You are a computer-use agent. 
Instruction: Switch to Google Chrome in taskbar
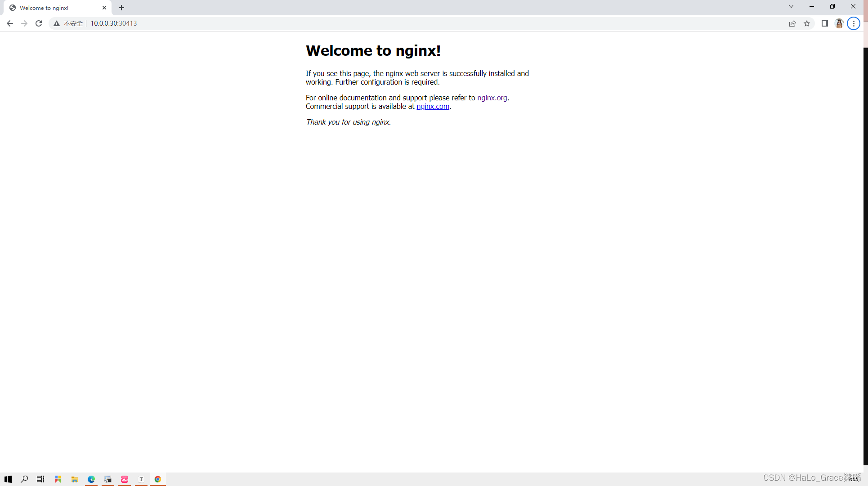[158, 479]
